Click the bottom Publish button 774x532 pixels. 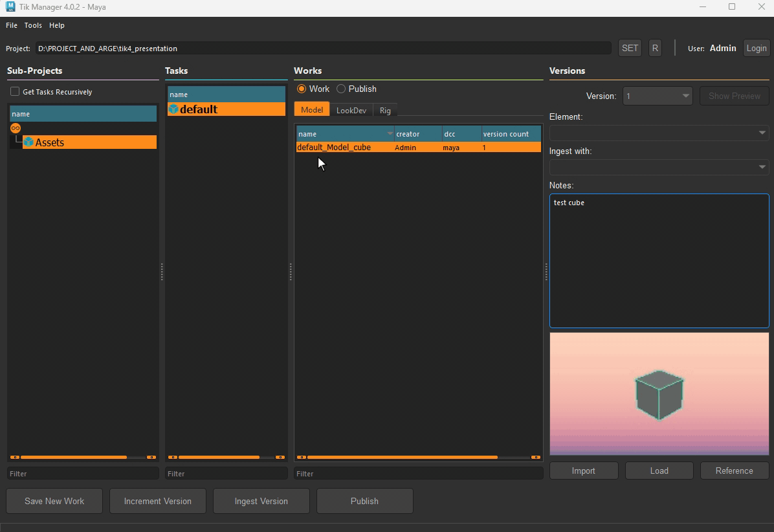point(364,501)
